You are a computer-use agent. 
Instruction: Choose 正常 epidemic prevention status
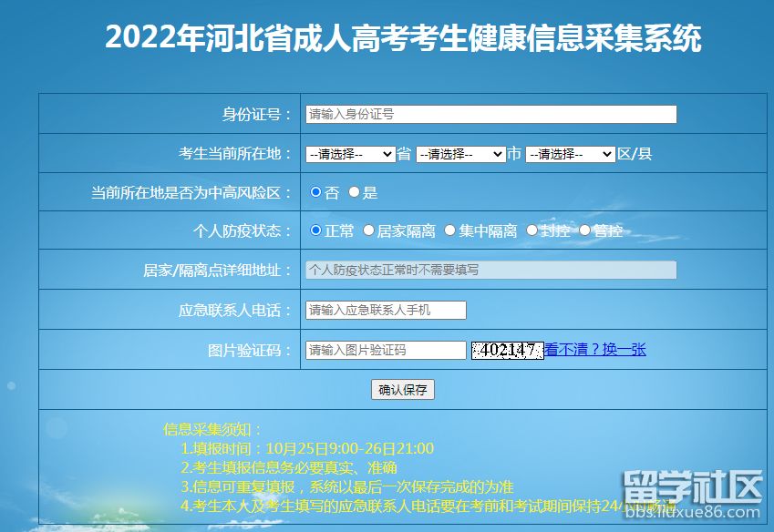[x=315, y=230]
